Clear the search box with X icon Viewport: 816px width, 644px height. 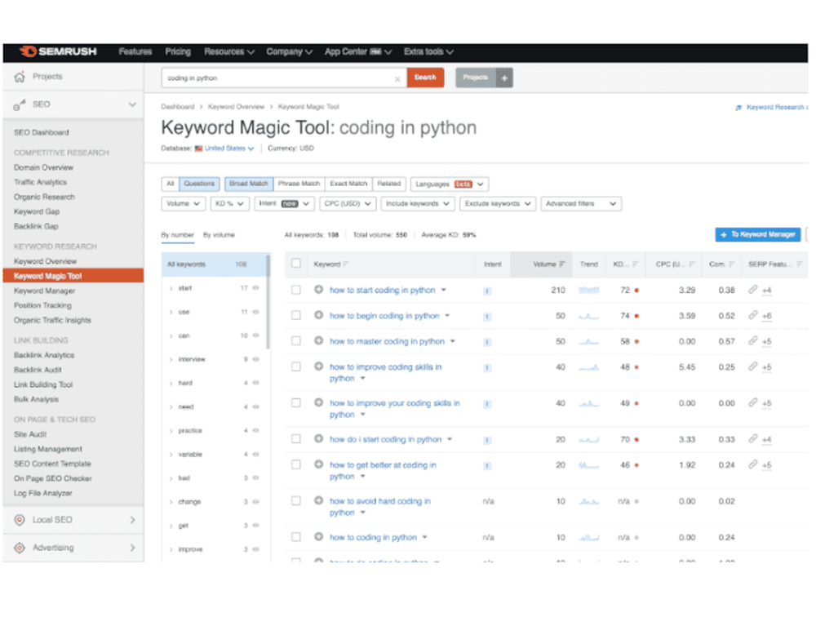397,78
